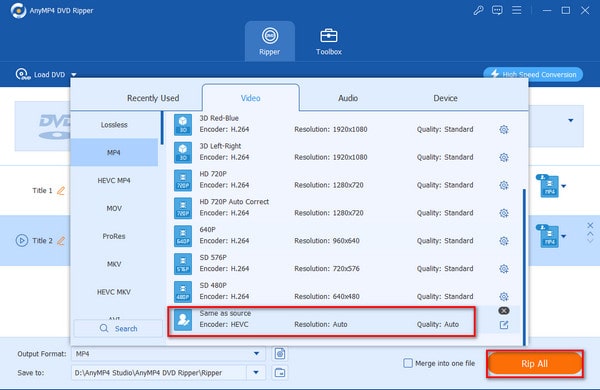Choose the SD 480P profile icon
Image resolution: width=600 pixels, height=390 pixels.
[183, 292]
